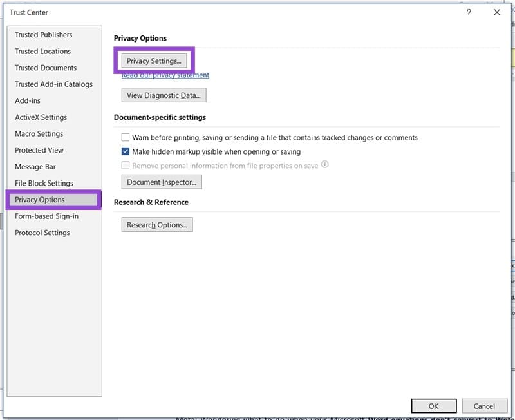
Task: Open Message Bar settings
Action: [x=37, y=166]
